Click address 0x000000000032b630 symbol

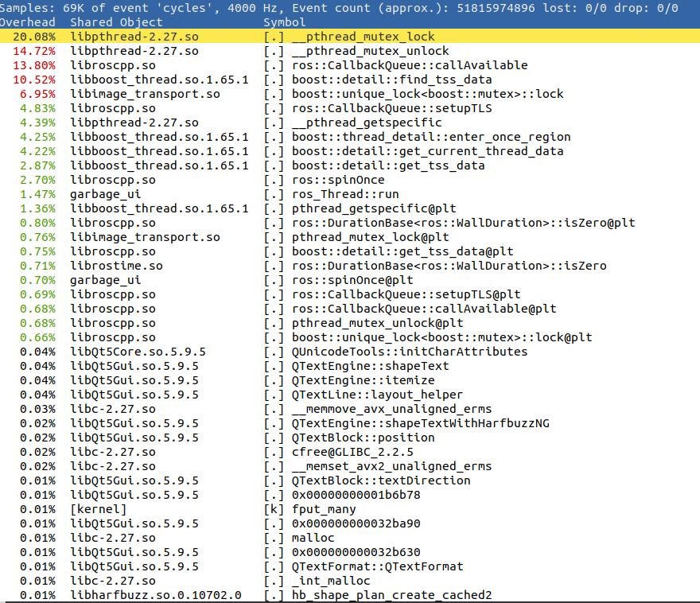(x=356, y=552)
